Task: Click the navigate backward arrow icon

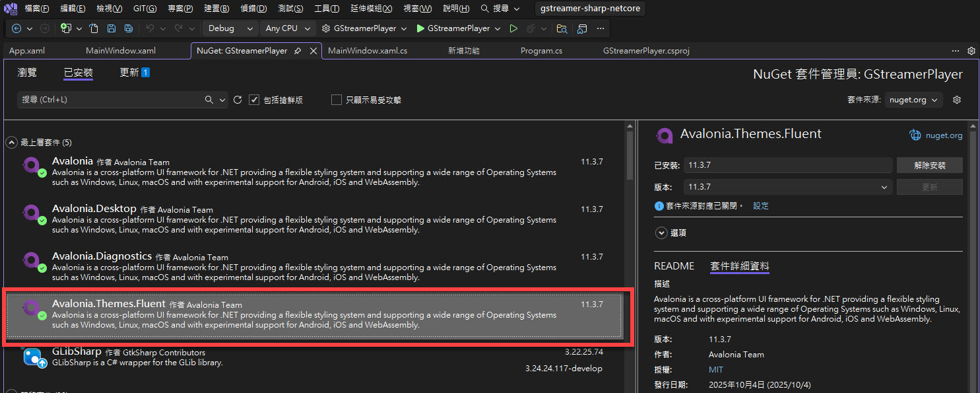Action: (x=16, y=28)
